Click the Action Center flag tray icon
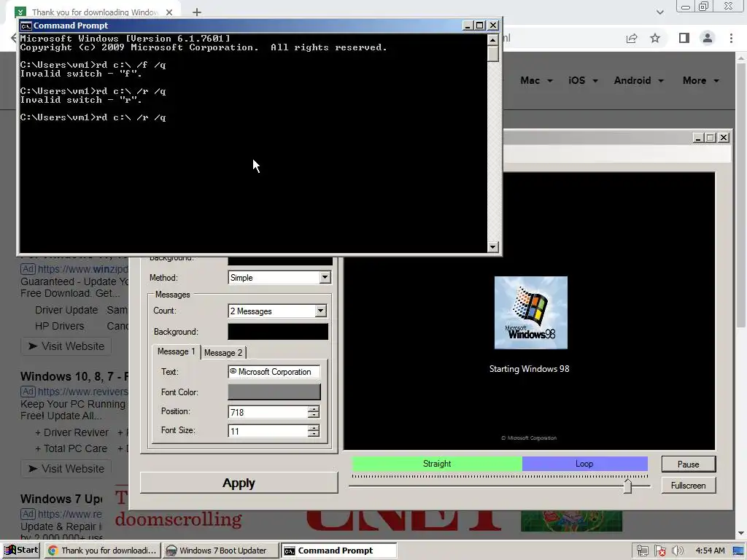The width and height of the screenshot is (747, 560). coord(659,551)
